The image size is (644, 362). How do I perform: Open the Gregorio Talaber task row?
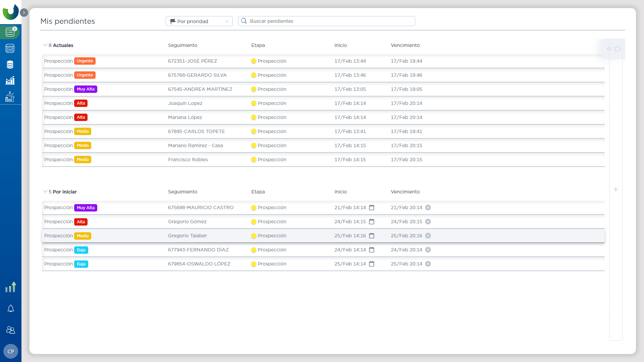tap(187, 236)
